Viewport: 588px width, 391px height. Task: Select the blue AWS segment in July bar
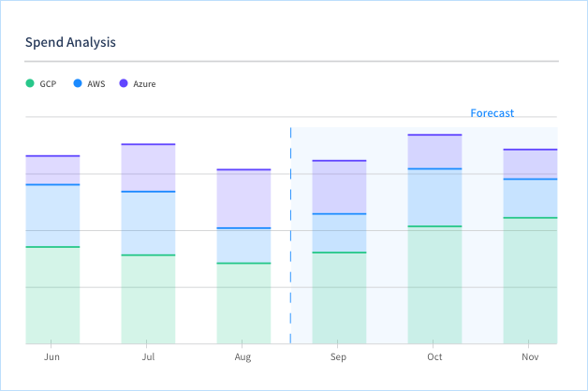[x=148, y=223]
